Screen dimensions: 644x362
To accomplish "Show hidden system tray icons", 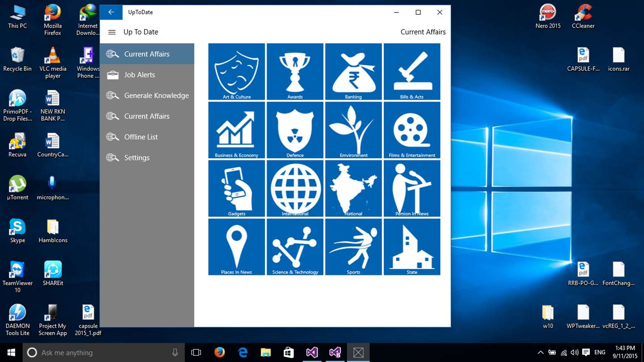I will [x=540, y=353].
